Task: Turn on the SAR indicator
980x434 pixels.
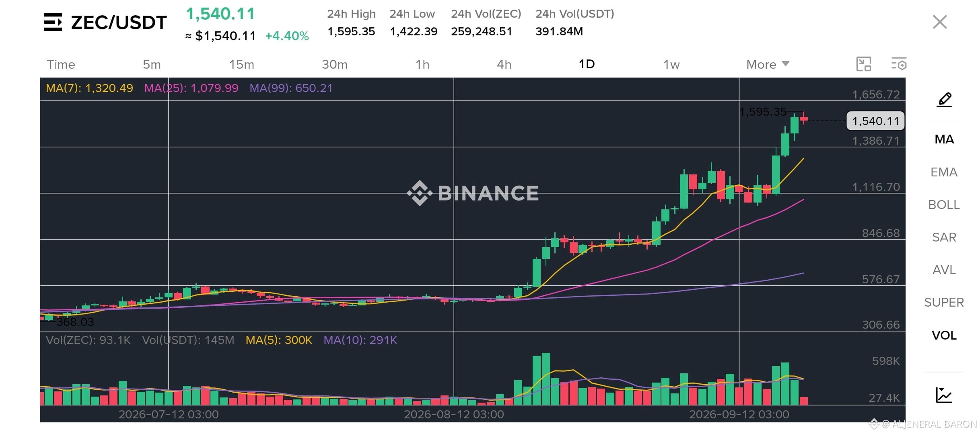Action: pos(944,237)
